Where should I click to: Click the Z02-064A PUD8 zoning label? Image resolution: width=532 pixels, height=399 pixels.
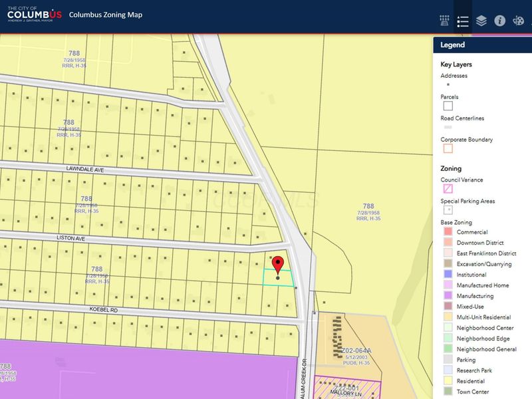click(356, 356)
